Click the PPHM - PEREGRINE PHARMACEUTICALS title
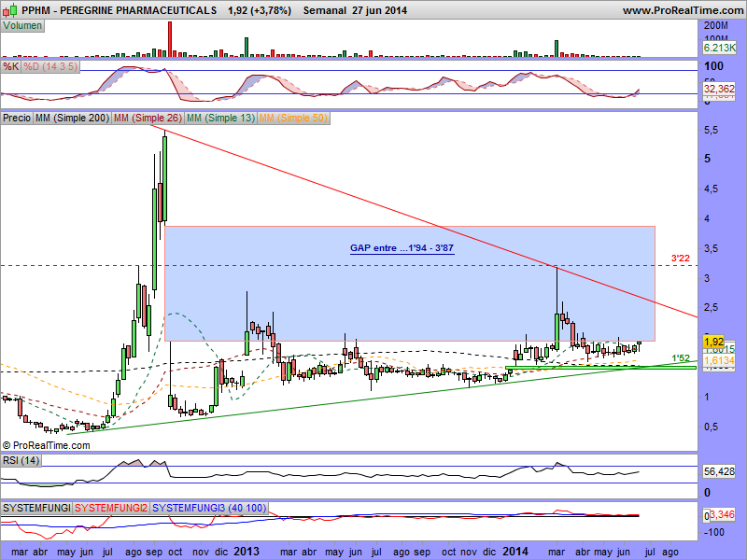 [120, 10]
